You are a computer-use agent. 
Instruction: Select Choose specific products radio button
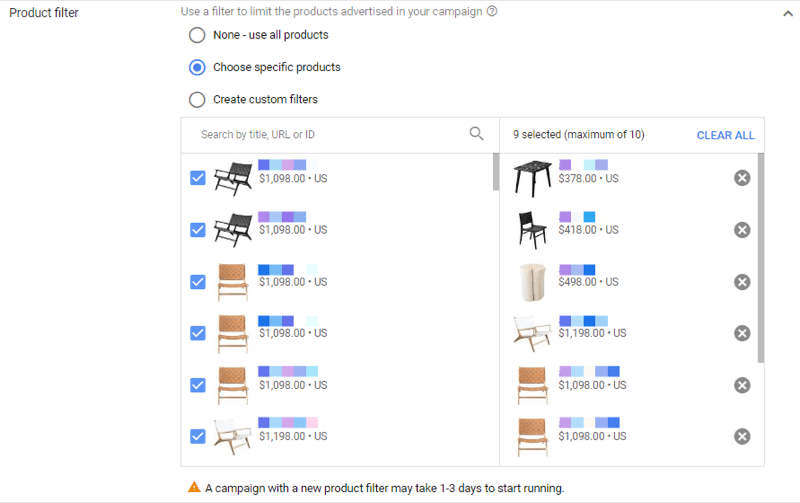(197, 67)
